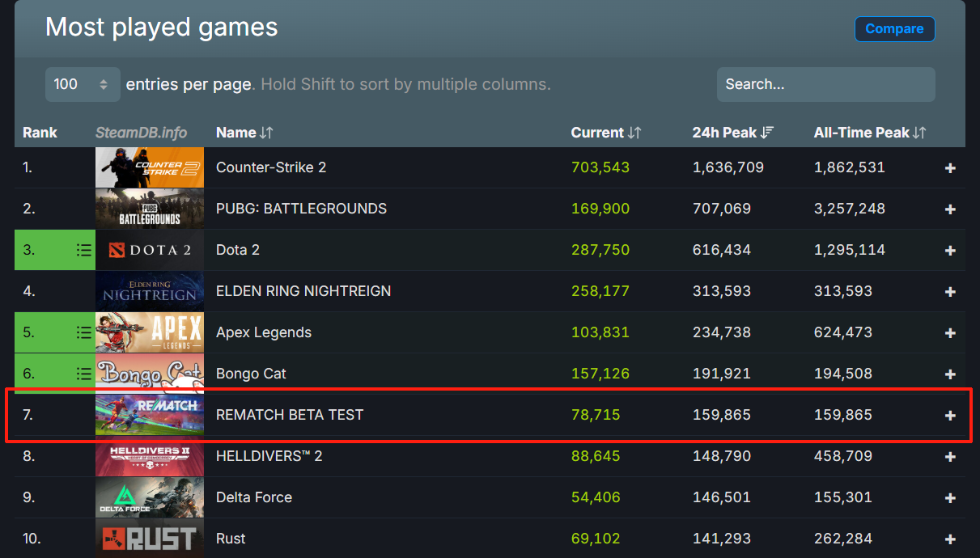Add Dota 2 using its plus icon
This screenshot has height=558, width=980.
tap(950, 251)
